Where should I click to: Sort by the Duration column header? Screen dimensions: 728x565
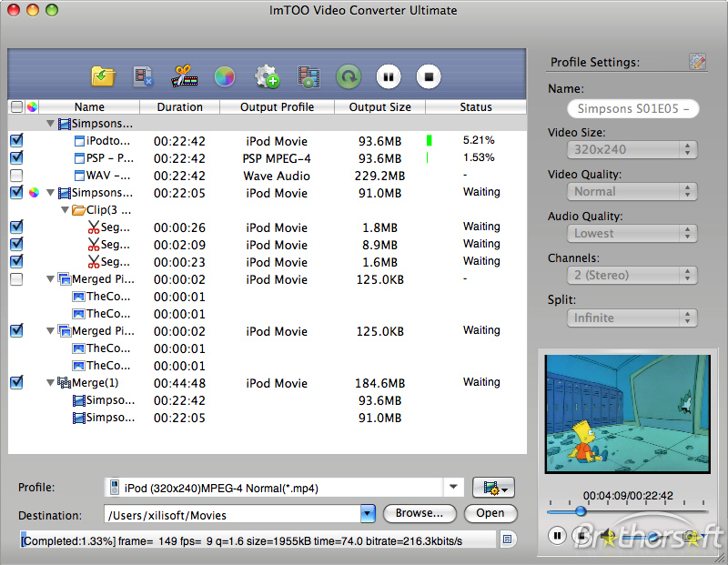click(179, 106)
